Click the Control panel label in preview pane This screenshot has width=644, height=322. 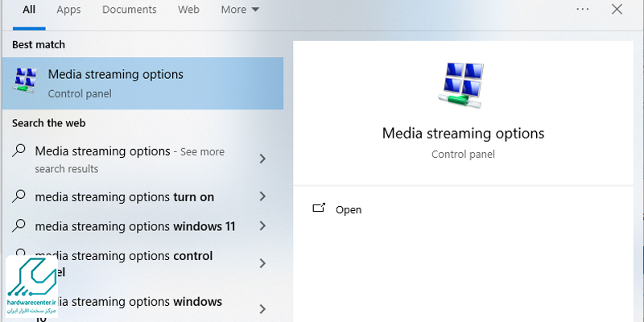pyautogui.click(x=464, y=155)
